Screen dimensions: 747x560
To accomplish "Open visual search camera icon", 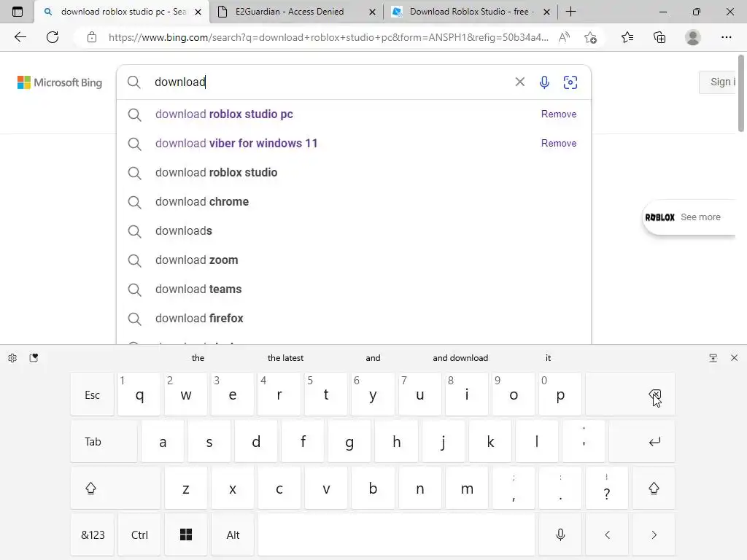I will (x=570, y=82).
